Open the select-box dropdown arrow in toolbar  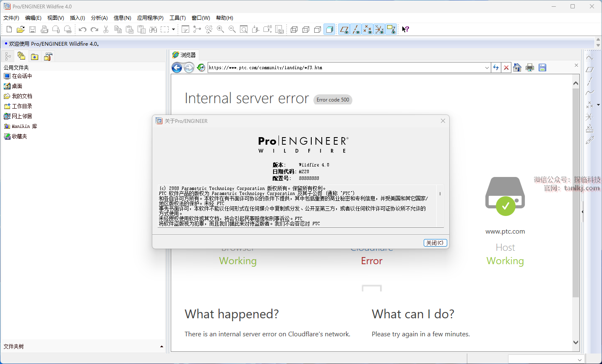pos(173,29)
